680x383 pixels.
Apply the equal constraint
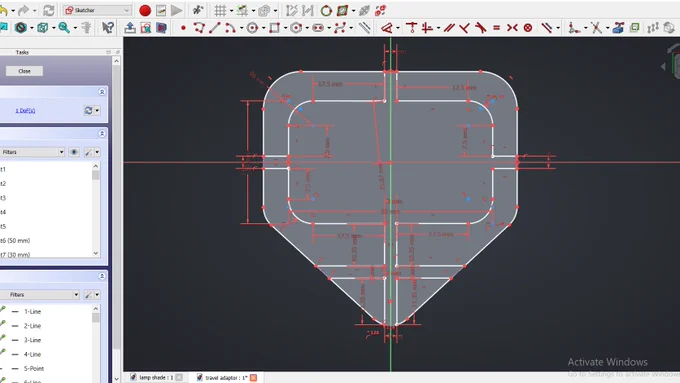(x=497, y=28)
